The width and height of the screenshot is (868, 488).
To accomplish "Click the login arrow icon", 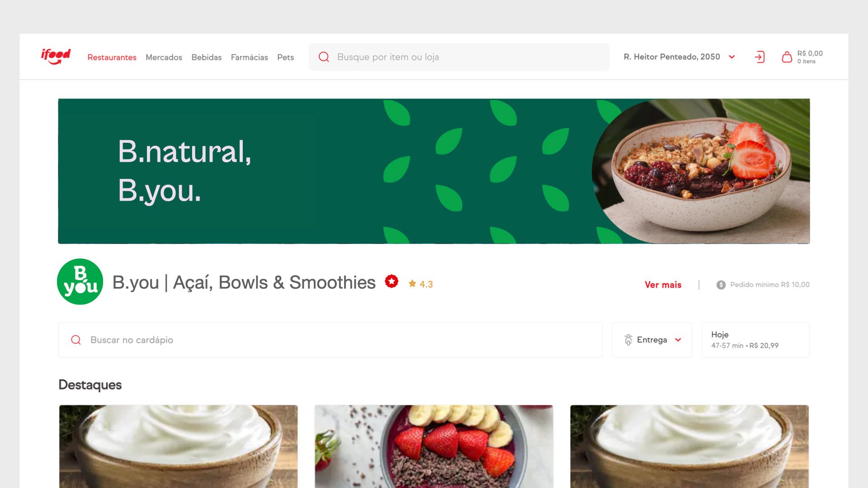I will 759,57.
